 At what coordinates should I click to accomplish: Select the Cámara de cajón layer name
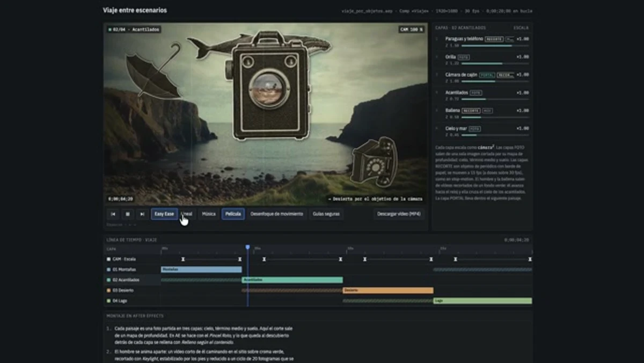[x=461, y=75]
